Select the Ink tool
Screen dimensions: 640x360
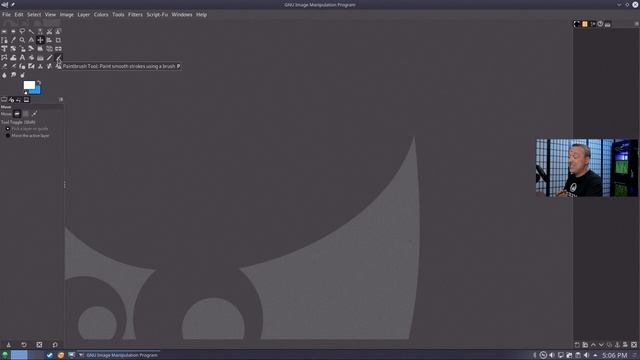22,66
